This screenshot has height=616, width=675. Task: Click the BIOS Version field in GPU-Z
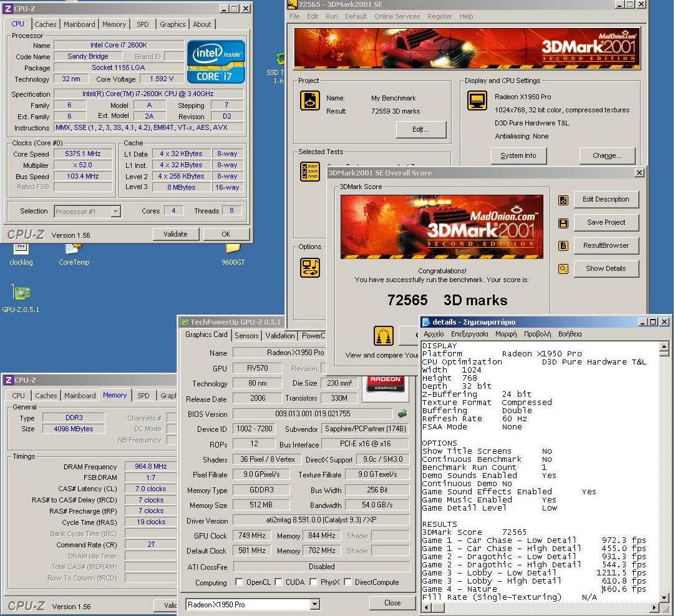click(x=313, y=414)
